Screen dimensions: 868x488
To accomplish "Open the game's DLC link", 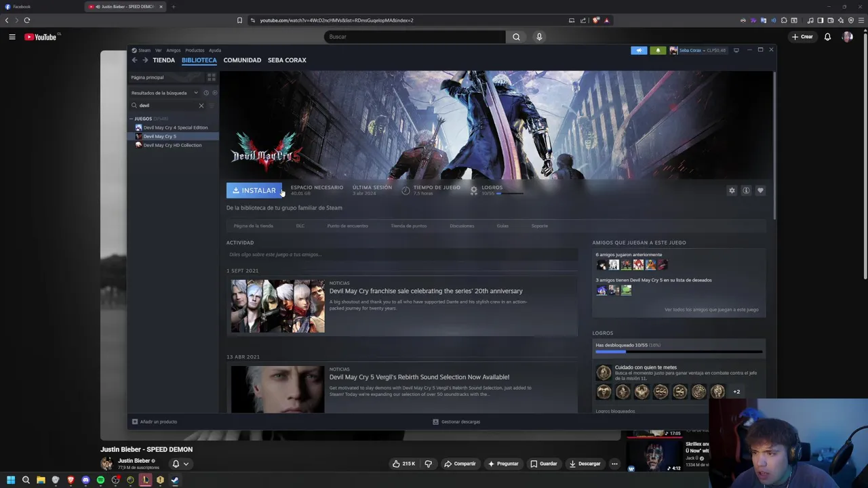I will [x=300, y=226].
